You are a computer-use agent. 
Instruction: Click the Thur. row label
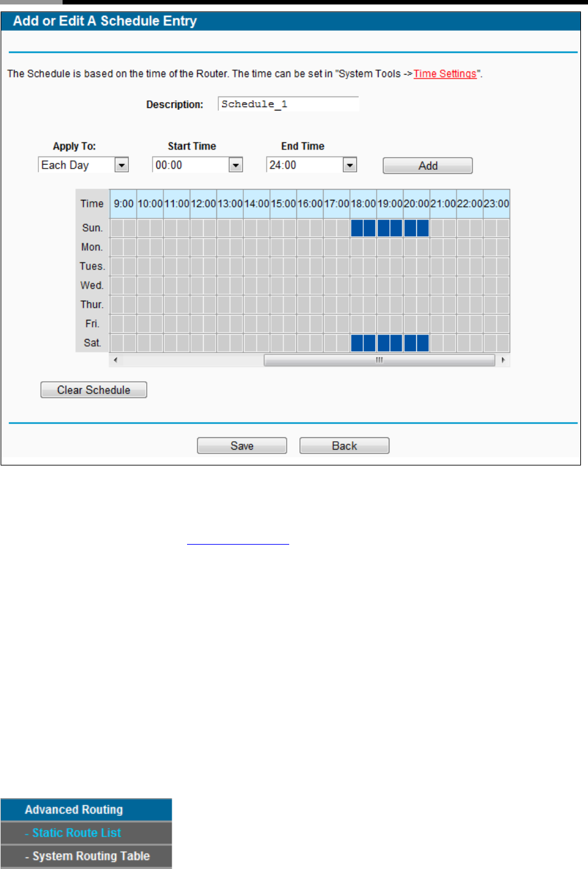(x=92, y=305)
